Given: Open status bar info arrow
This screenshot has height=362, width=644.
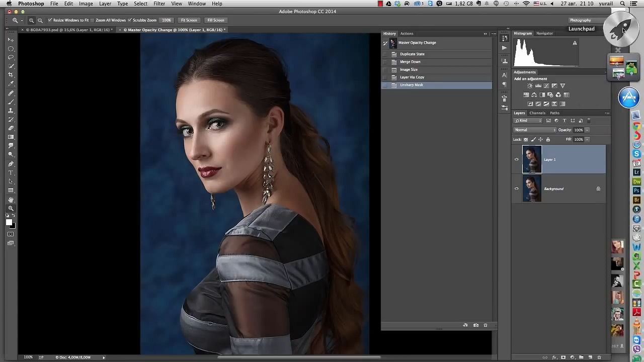Looking at the screenshot, I should click(x=104, y=357).
